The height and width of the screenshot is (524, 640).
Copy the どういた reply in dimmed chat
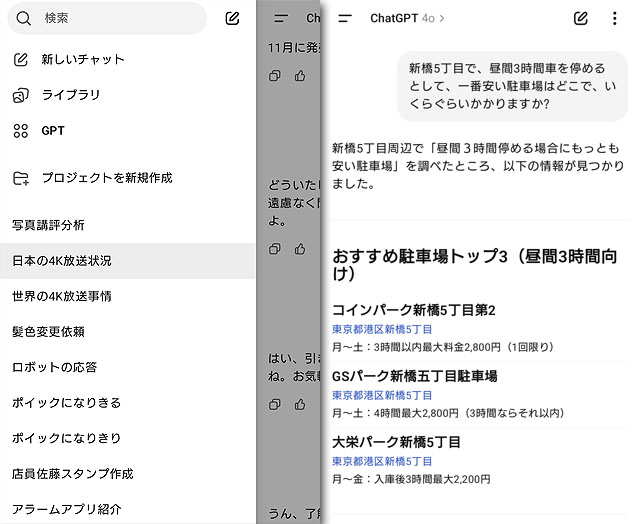click(x=275, y=249)
